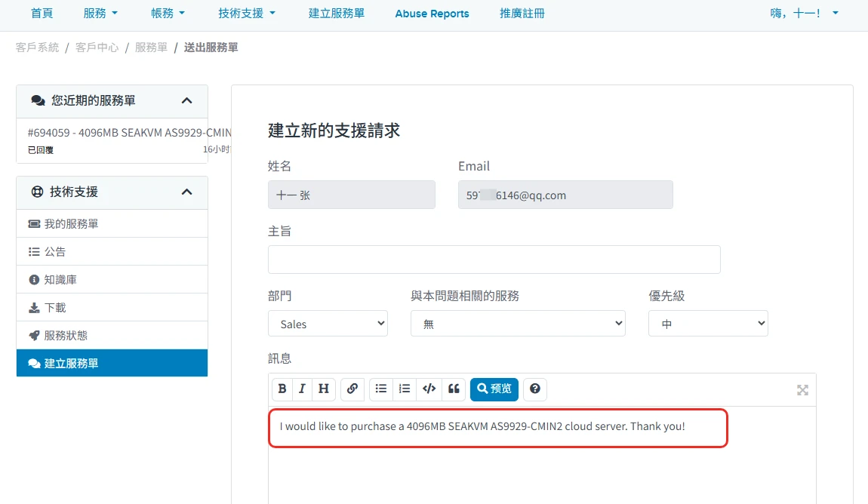
Task: Insert a hyperlink via link icon
Action: click(x=352, y=389)
